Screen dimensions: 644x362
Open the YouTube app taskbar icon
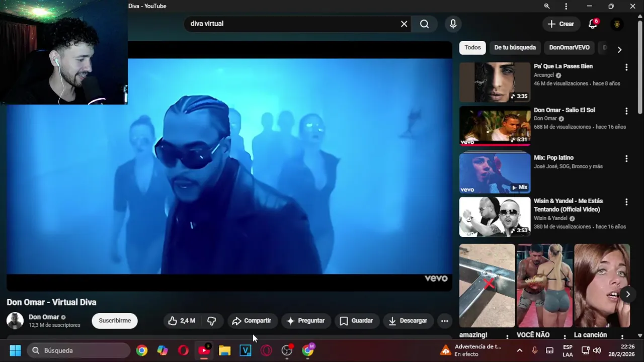(204, 350)
